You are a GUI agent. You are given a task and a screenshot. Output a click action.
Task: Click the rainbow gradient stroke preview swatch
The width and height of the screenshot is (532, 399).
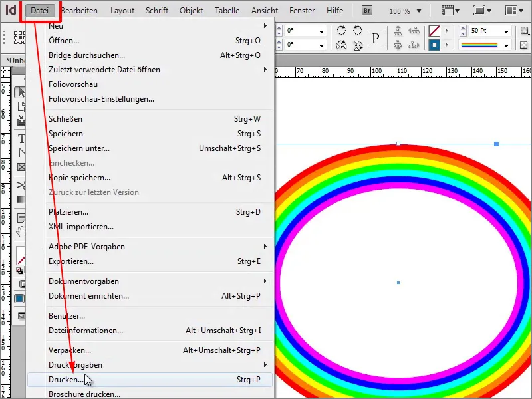point(479,45)
